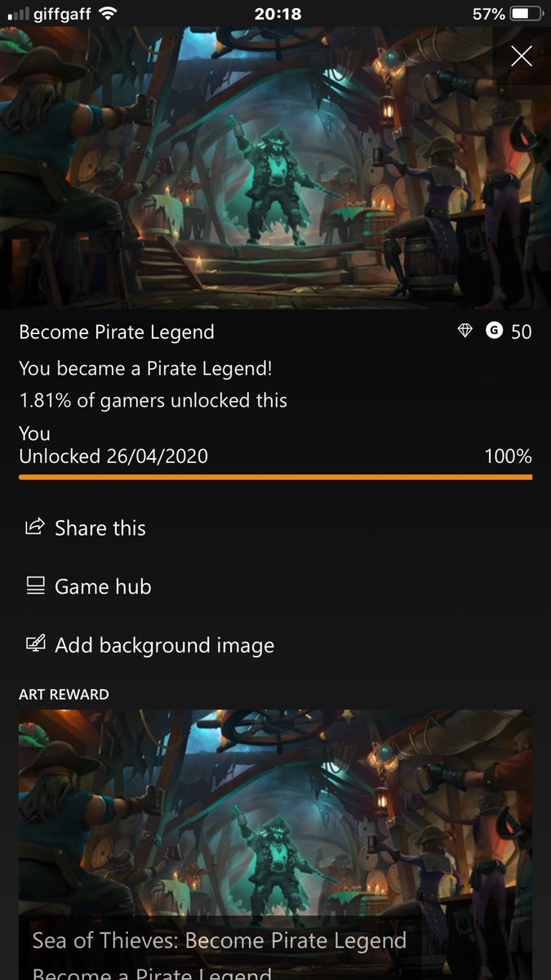Close the achievement detail view
This screenshot has height=980, width=551.
pos(521,56)
